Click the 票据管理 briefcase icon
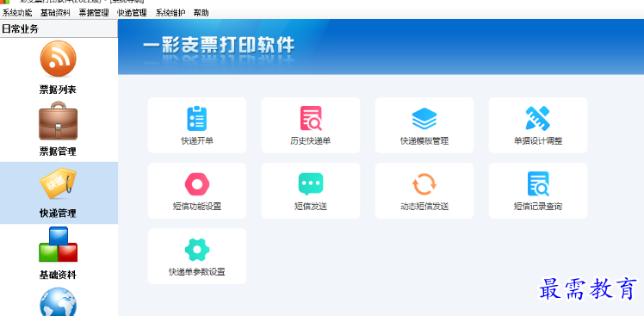Viewport: 644px width, 316px height. (x=59, y=121)
